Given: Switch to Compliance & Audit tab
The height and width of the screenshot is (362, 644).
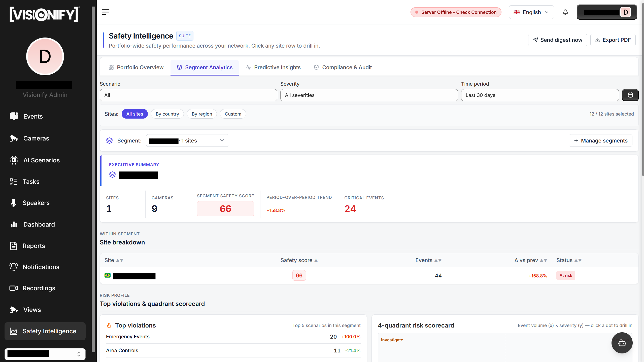Looking at the screenshot, I should tap(343, 67).
